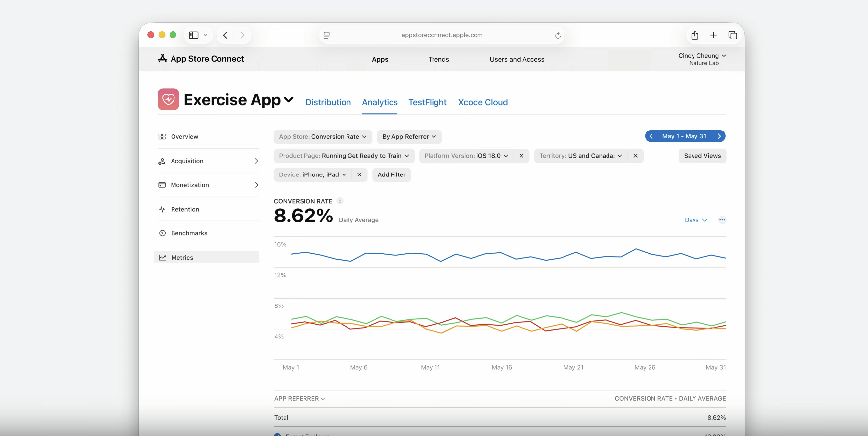Open the App Store Conversion Rate dropdown

click(323, 137)
